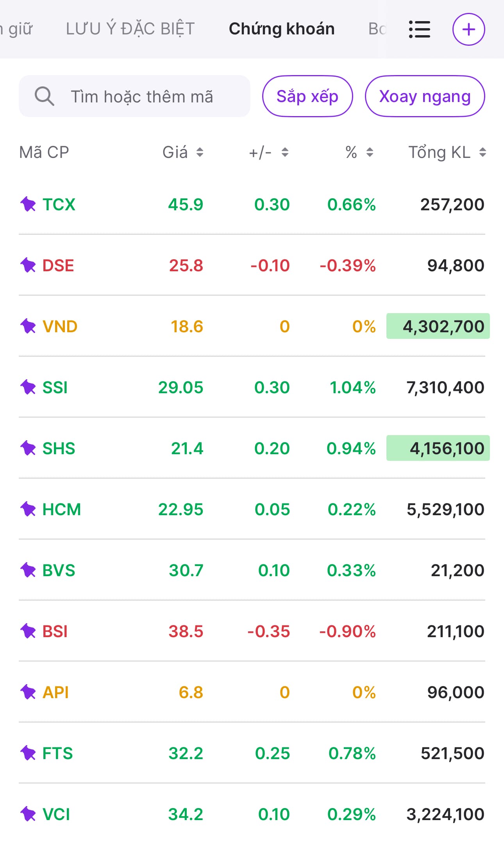Toggle the pin next to HCM
Viewport: 504px width, 842px height.
(x=28, y=509)
